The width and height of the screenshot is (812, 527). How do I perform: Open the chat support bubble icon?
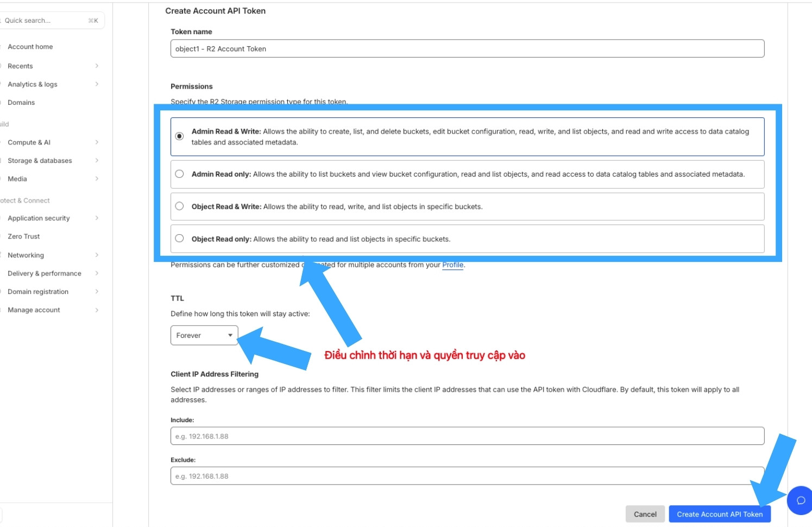(x=800, y=500)
